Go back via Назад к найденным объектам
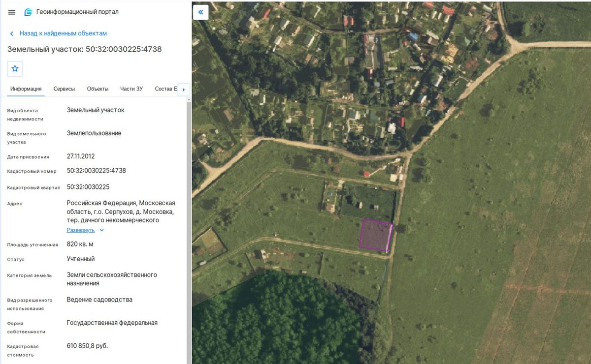This screenshot has width=591, height=364. (x=63, y=33)
